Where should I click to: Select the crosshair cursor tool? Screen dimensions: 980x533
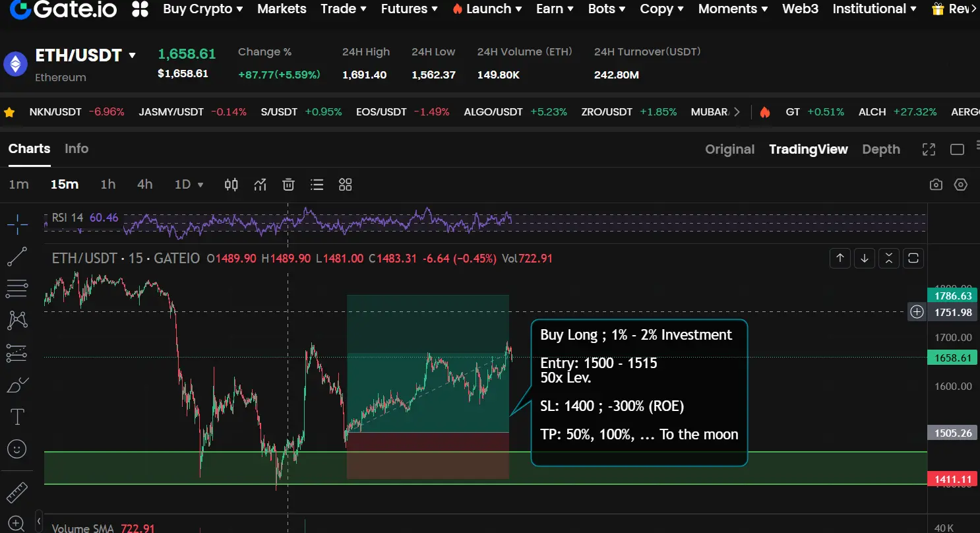(x=17, y=225)
